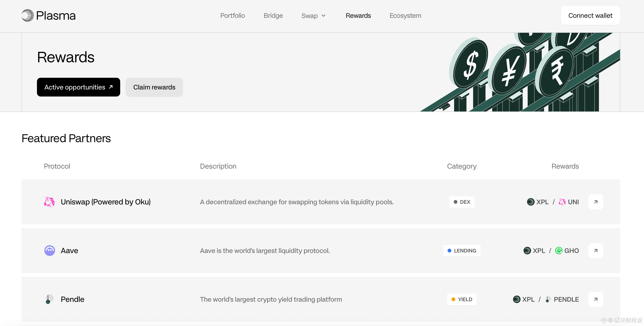Open Aave row external link arrow

pos(596,250)
